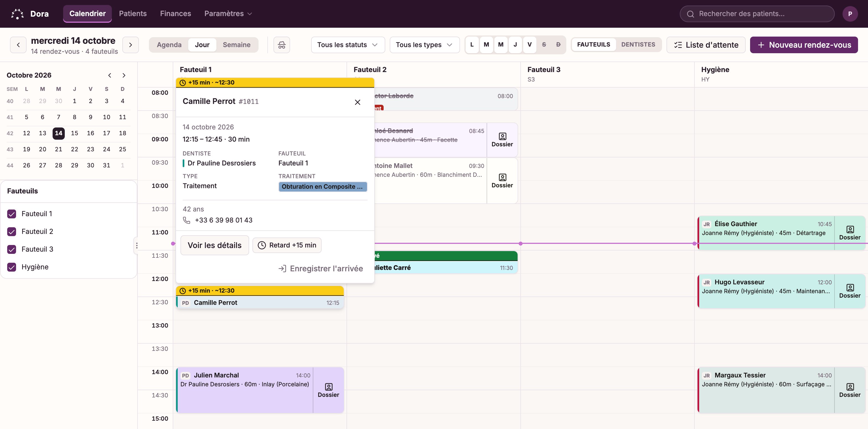Viewport: 868px width, 429px height.
Task: Toggle Fauteuil 3 checkbox off
Action: coord(12,249)
